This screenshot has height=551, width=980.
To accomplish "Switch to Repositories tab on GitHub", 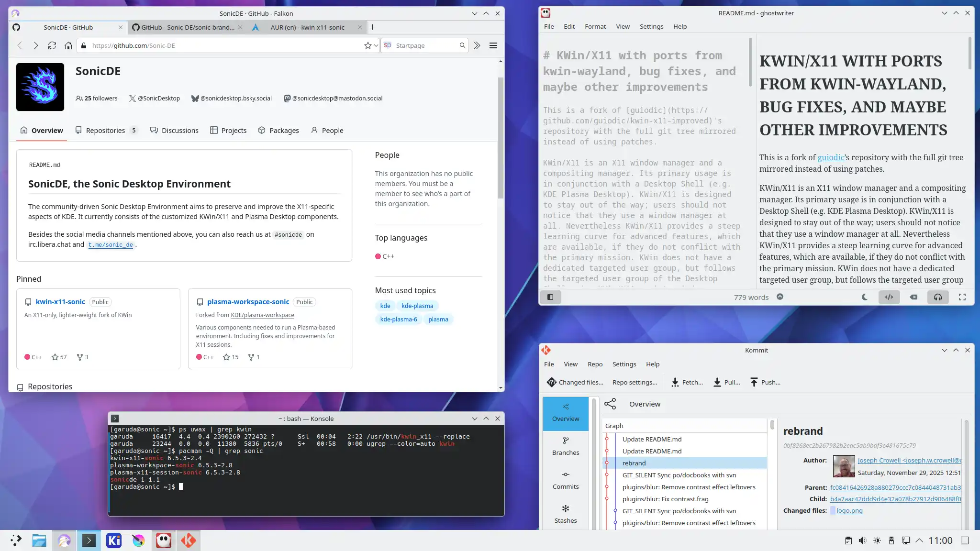I will [x=105, y=131].
